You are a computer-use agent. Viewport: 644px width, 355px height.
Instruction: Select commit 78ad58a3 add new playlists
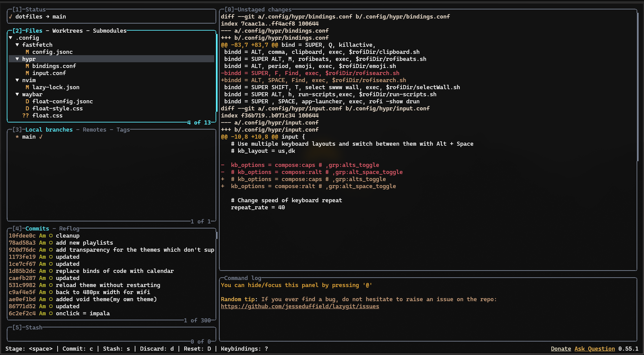(x=111, y=243)
